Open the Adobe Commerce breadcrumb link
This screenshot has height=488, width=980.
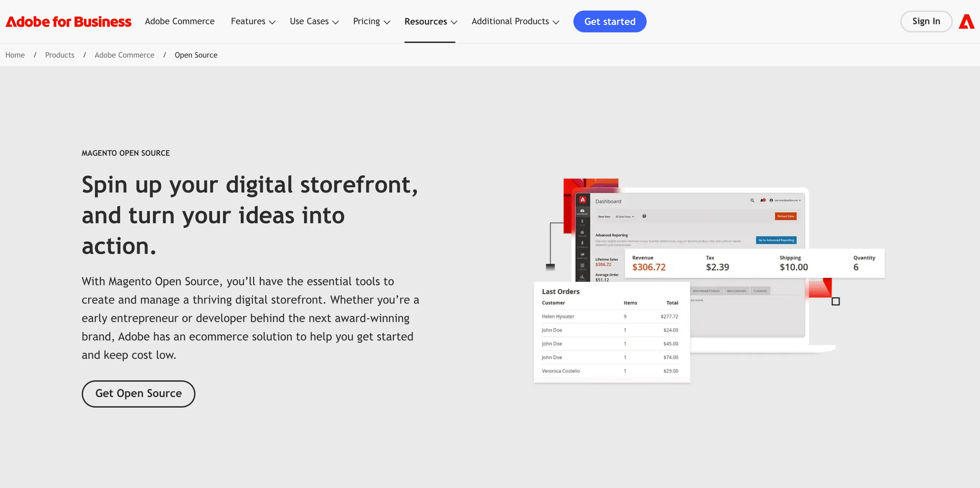[124, 55]
